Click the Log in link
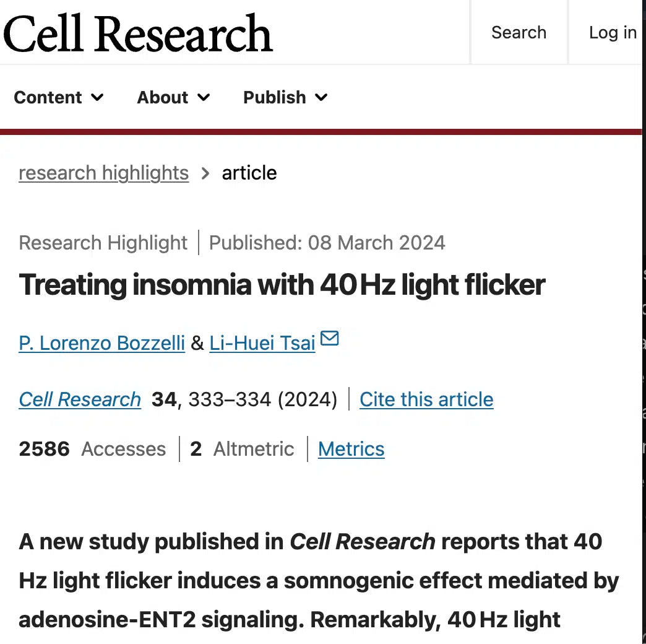The width and height of the screenshot is (646, 644). [612, 32]
